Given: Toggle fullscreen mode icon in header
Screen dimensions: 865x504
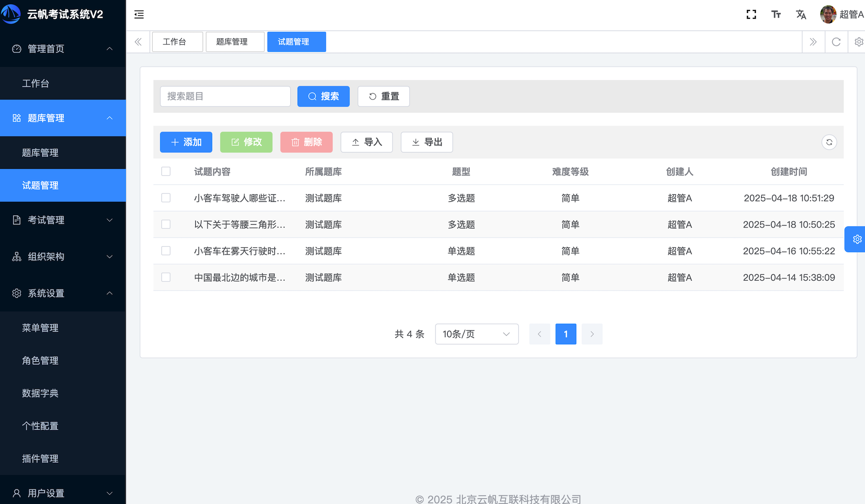Looking at the screenshot, I should [751, 14].
